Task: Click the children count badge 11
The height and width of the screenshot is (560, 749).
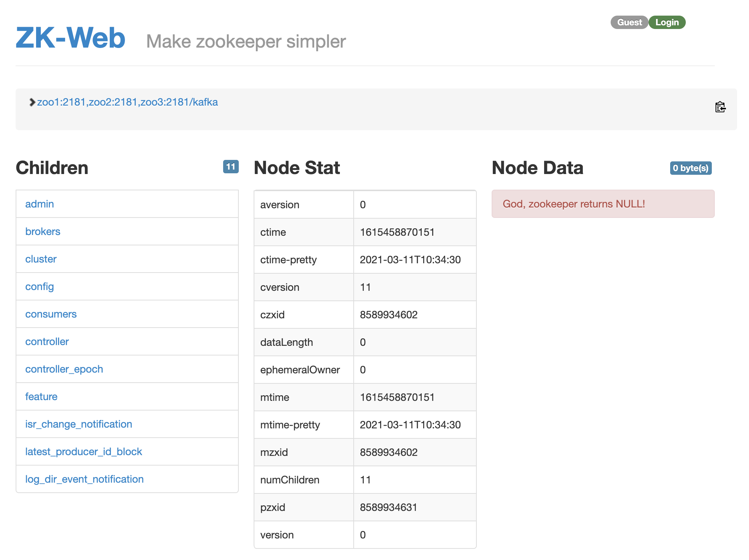Action: [x=231, y=167]
